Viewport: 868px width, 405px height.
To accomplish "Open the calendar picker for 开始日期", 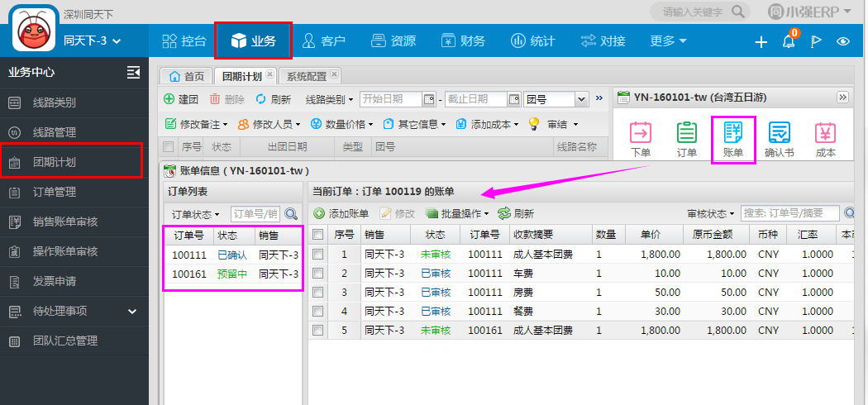I will [429, 99].
